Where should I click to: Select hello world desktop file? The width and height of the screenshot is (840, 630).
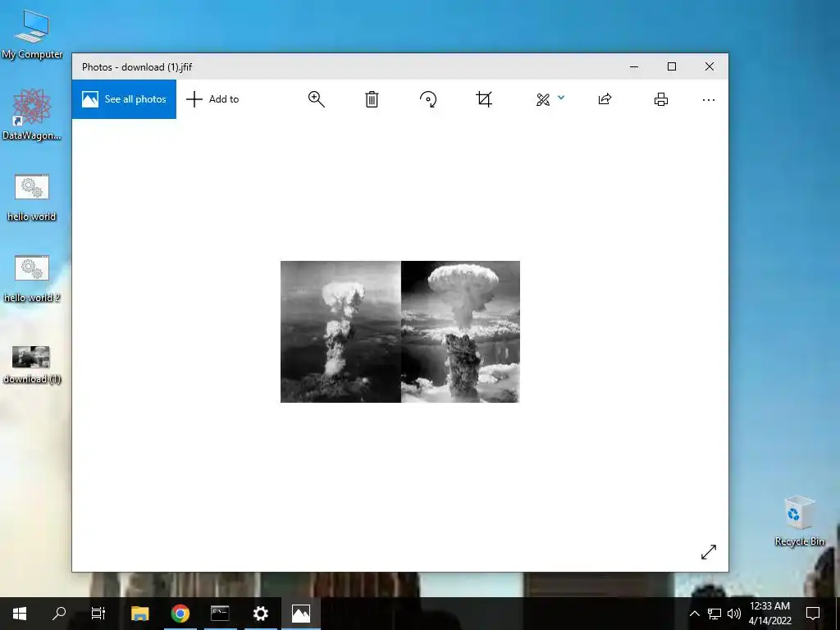point(32,198)
